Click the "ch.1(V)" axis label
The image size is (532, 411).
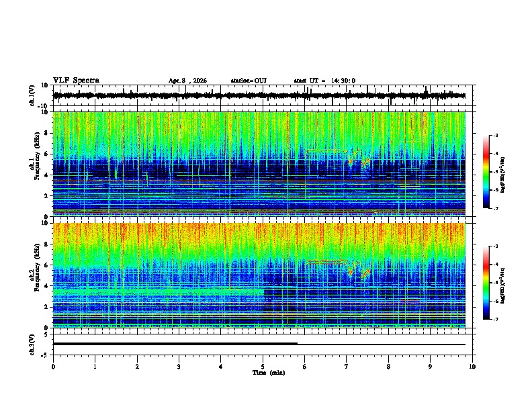[32, 95]
